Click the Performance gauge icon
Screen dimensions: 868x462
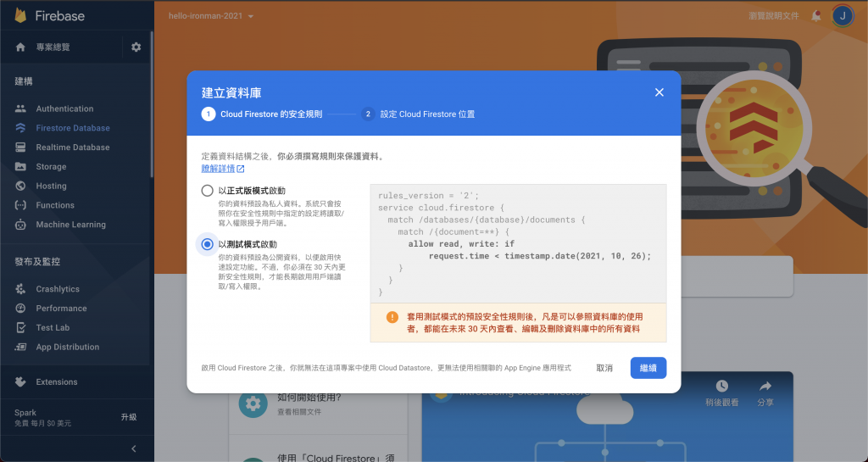[x=20, y=309]
